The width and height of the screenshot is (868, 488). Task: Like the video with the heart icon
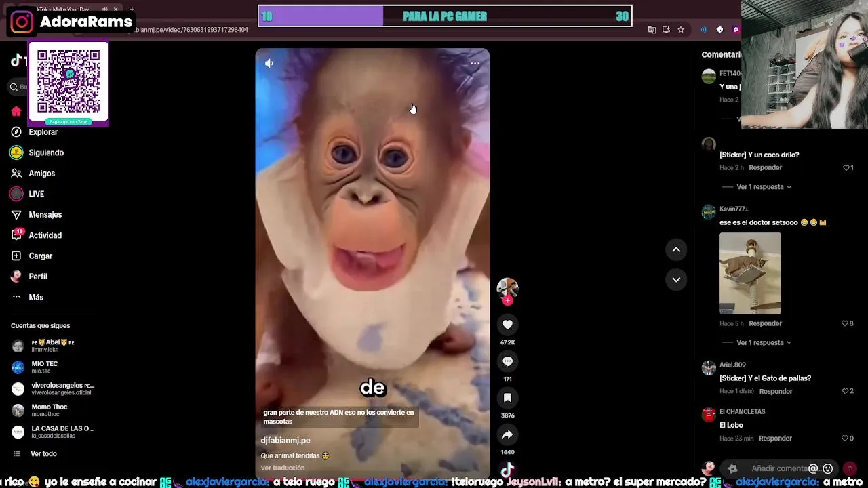(507, 325)
